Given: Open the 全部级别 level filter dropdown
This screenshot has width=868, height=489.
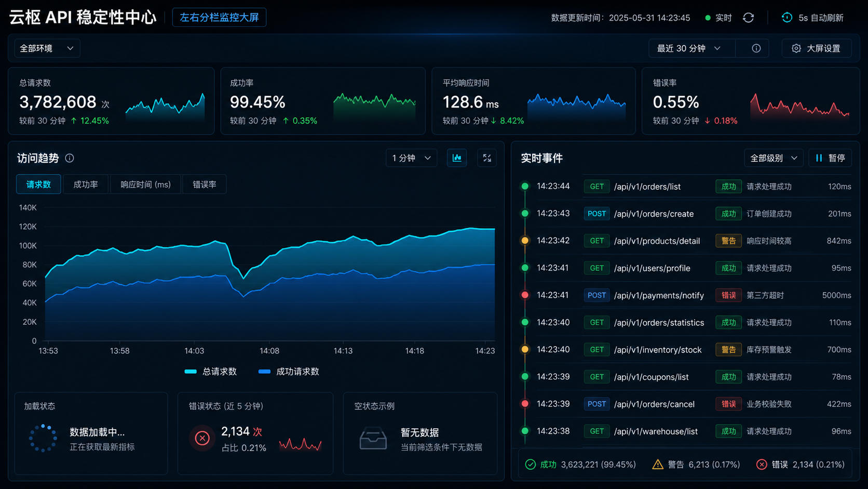Looking at the screenshot, I should pos(774,158).
